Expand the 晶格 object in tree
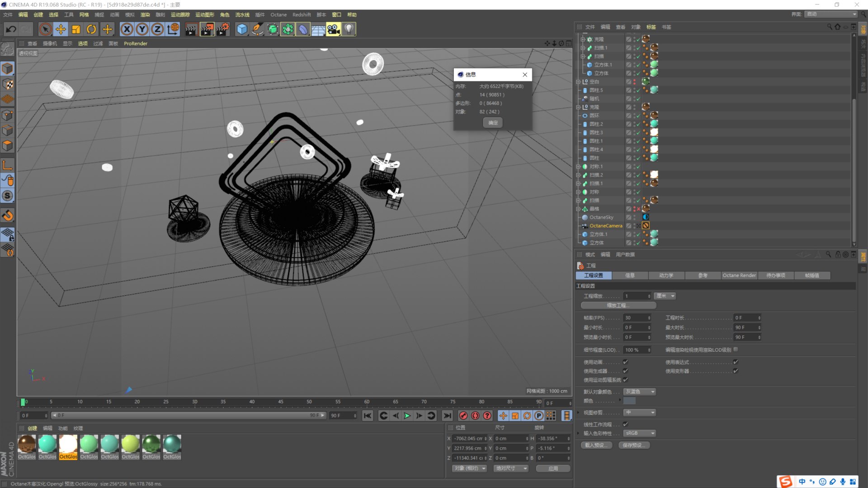 578,209
